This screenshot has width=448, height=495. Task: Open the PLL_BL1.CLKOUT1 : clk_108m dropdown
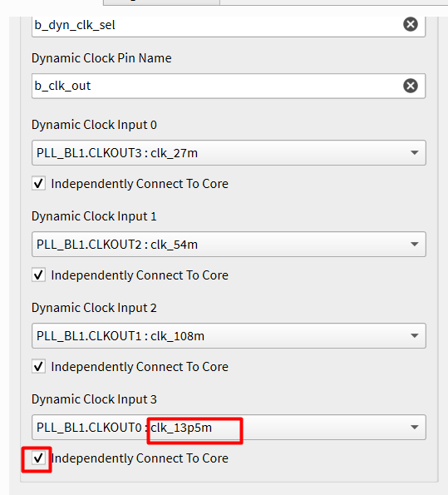(229, 336)
